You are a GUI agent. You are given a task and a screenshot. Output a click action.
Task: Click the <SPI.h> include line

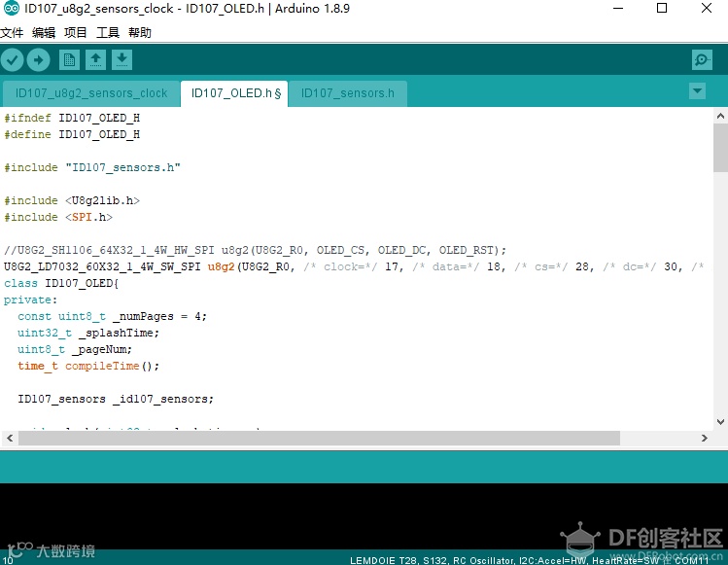(x=58, y=217)
